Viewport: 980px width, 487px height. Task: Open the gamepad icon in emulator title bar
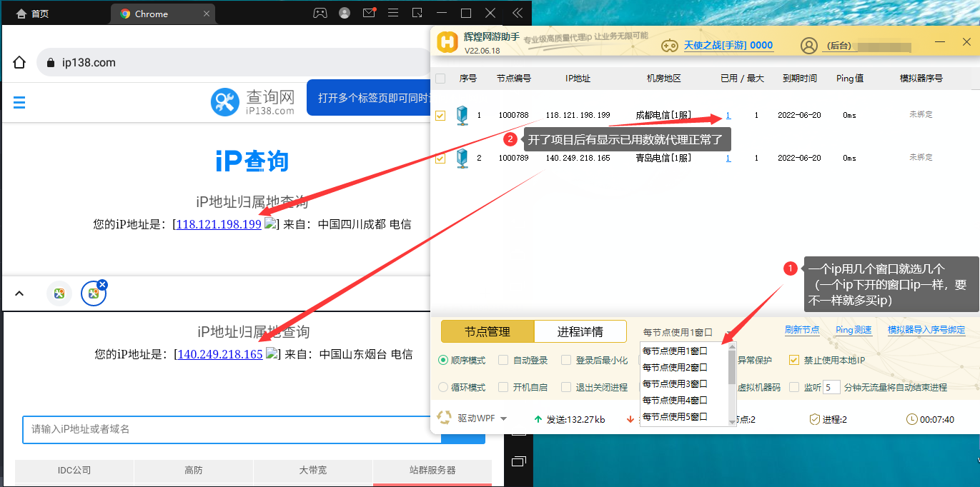point(320,13)
